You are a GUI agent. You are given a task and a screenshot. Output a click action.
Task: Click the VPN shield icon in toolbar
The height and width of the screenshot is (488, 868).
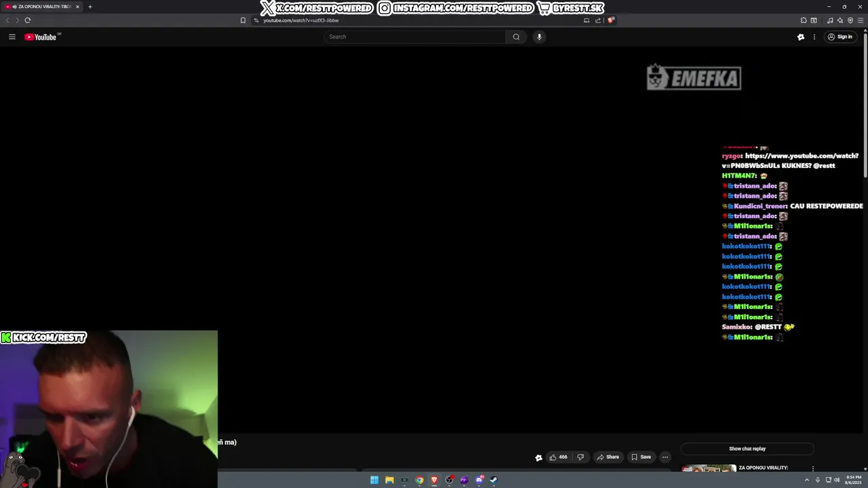coord(850,20)
